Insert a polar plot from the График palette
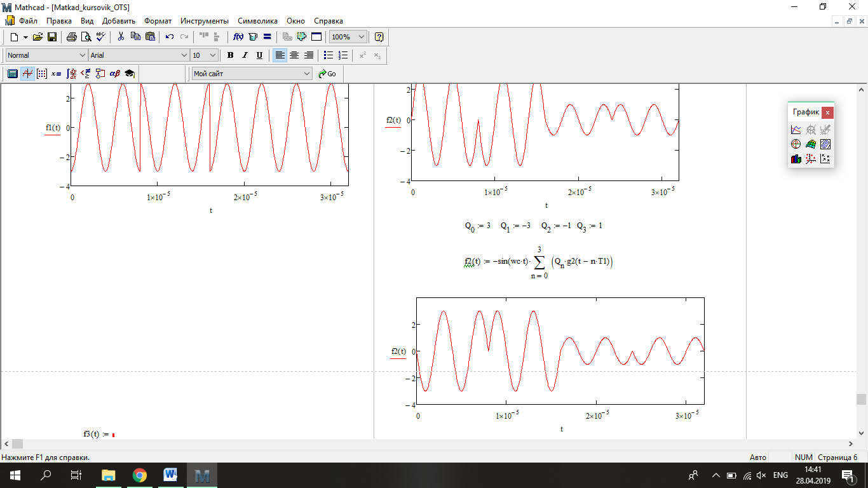The height and width of the screenshot is (488, 868). pyautogui.click(x=796, y=144)
